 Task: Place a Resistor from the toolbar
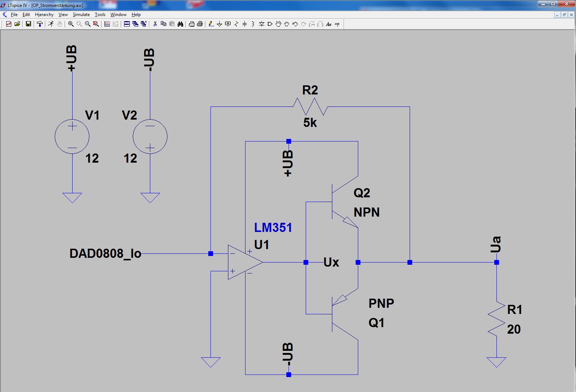pyautogui.click(x=236, y=24)
